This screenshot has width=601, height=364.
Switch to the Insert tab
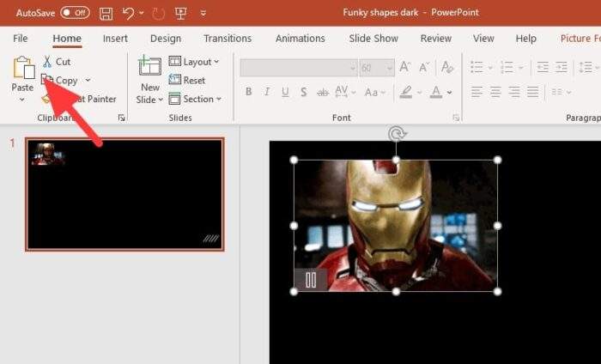[115, 39]
